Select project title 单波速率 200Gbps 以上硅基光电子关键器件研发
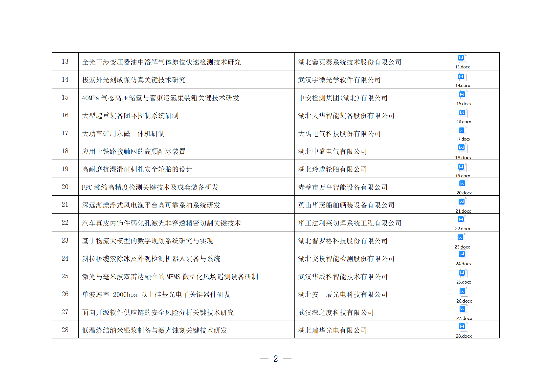The image size is (555, 392). 156,294
